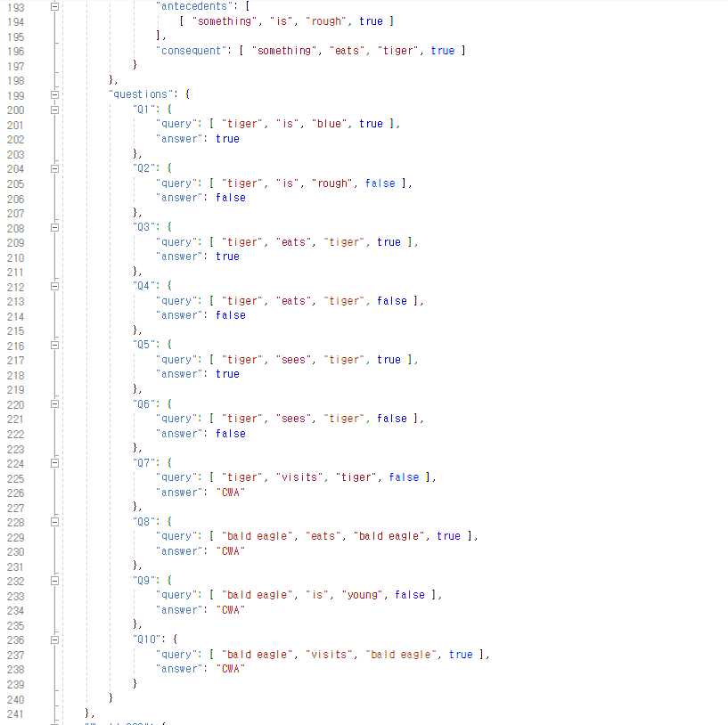728x725 pixels.
Task: Collapse the Q3 fold marker on line 208
Action: pyautogui.click(x=54, y=227)
